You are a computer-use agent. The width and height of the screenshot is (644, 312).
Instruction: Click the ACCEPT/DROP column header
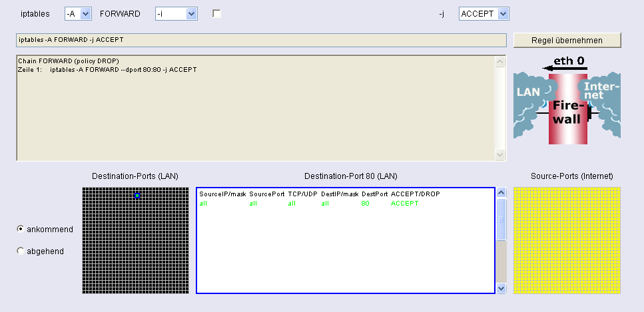point(415,194)
